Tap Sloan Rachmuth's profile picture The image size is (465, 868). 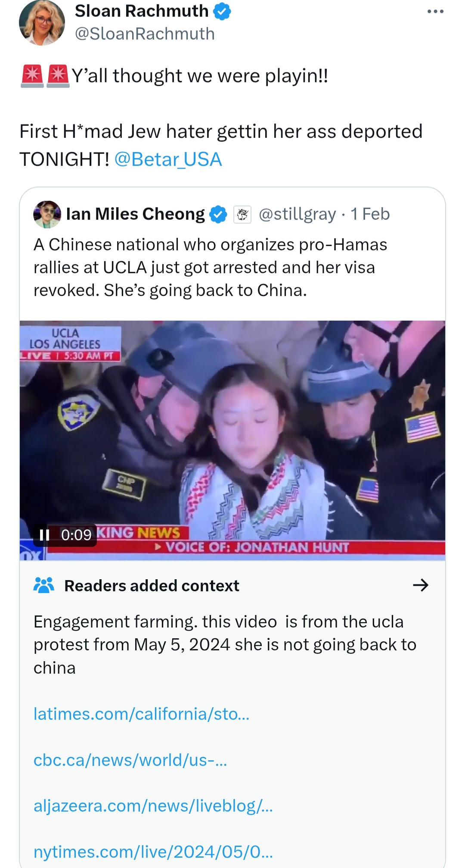tap(42, 22)
